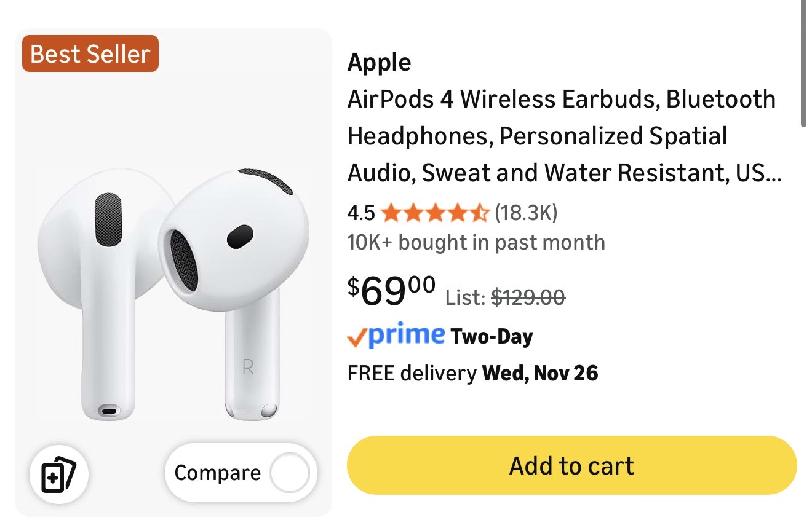
Task: Click the struck-through $129.00 list price
Action: coord(529,298)
